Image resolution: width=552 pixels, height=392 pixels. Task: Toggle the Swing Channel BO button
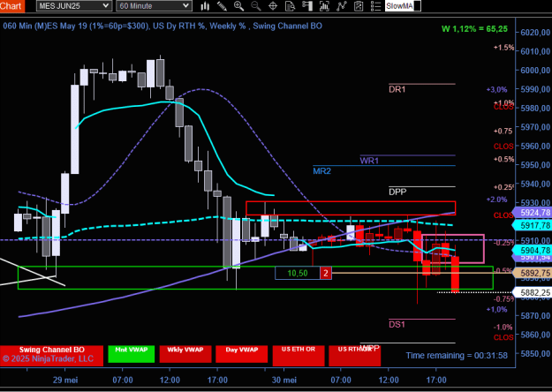point(52,354)
